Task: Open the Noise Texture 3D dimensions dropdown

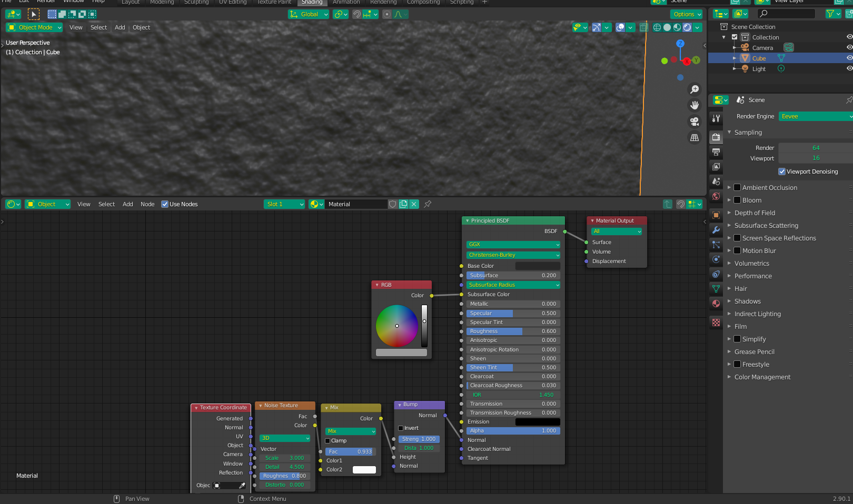Action: pyautogui.click(x=285, y=438)
